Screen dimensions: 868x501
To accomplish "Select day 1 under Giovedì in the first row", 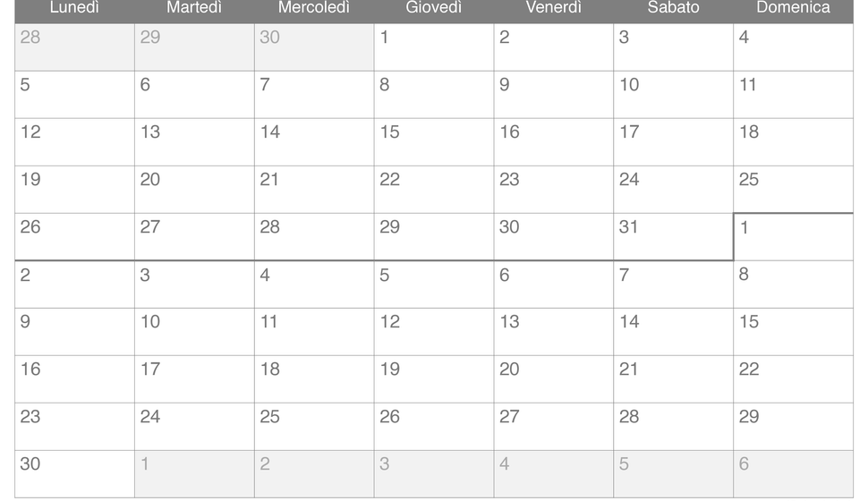I will 434,47.
